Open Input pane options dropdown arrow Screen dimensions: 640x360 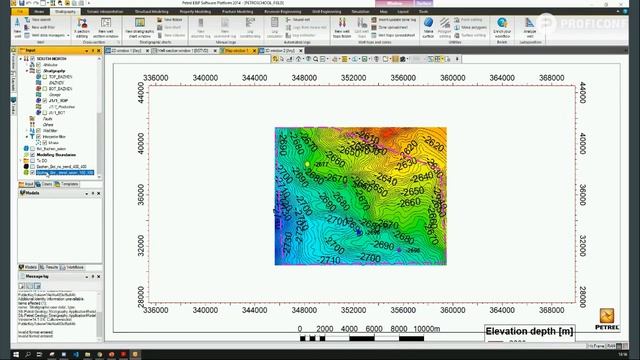click(x=87, y=51)
